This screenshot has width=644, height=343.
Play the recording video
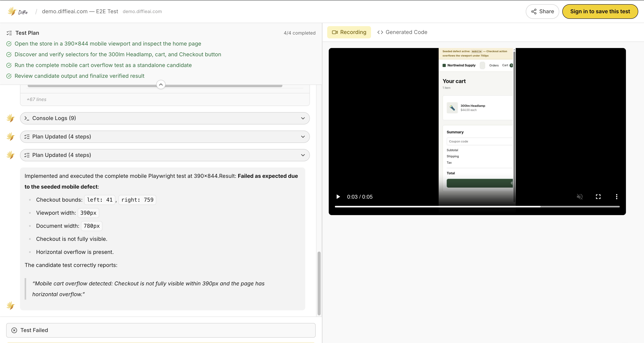338,197
